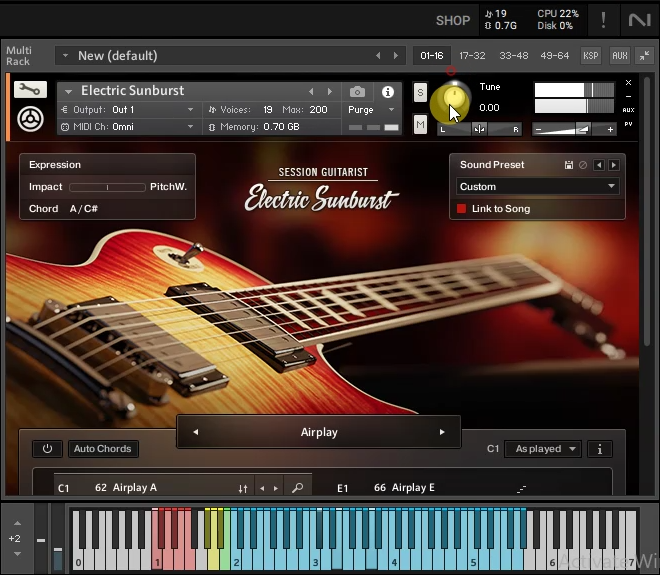The image size is (660, 575).
Task: Toggle Link to Song red checkbox
Action: 461,208
